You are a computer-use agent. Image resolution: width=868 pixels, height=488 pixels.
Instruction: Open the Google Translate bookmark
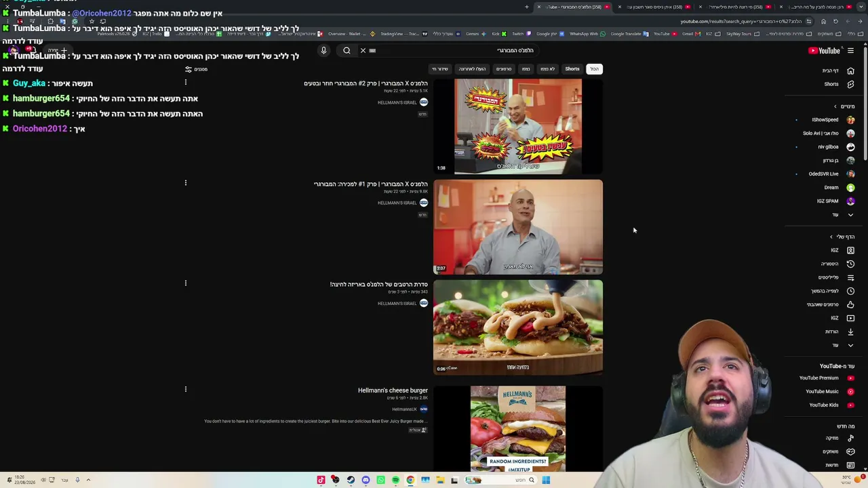pos(629,34)
